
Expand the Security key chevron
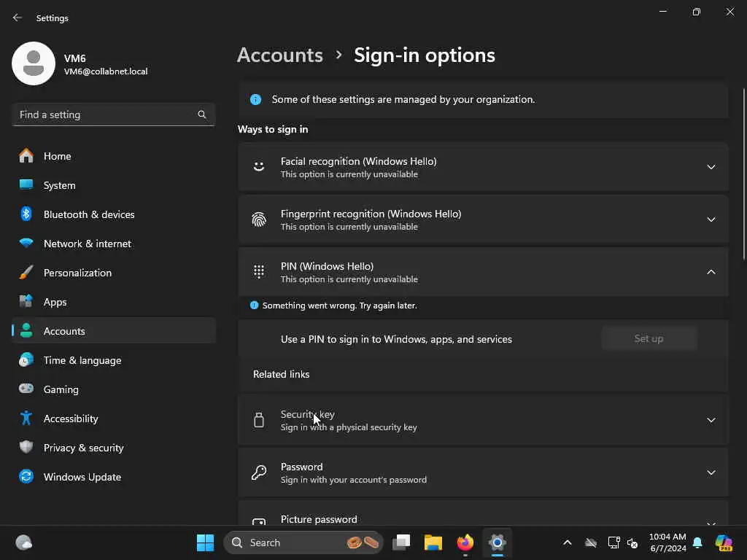[x=711, y=420]
